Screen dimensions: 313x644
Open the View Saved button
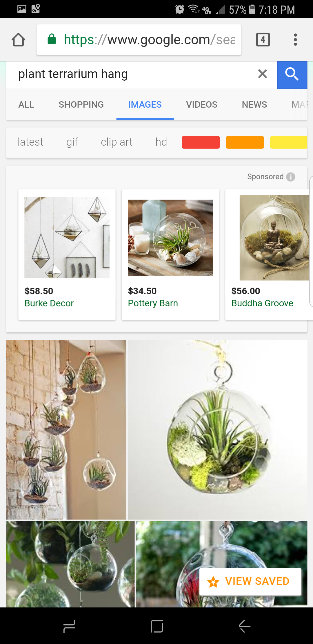250,582
